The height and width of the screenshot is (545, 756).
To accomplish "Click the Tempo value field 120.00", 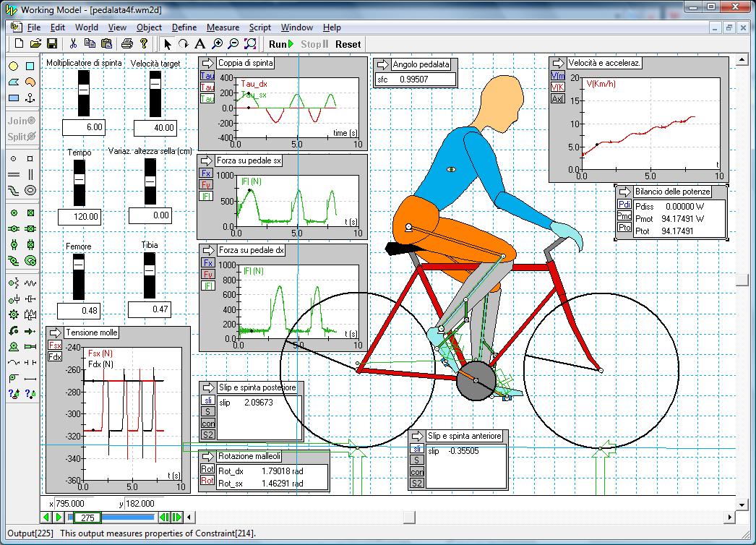I will click(x=79, y=217).
